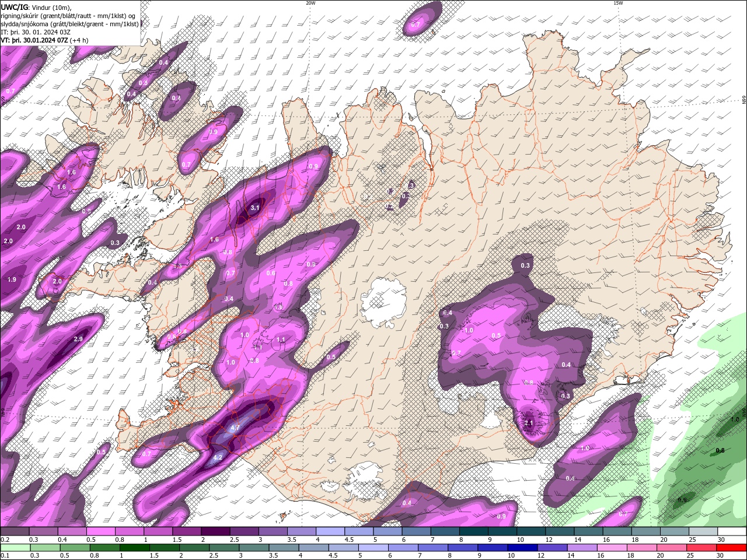747x560 pixels.
Task: Click the IT: þri. 30. 01. 2024 03Z line
Action: (x=34, y=32)
